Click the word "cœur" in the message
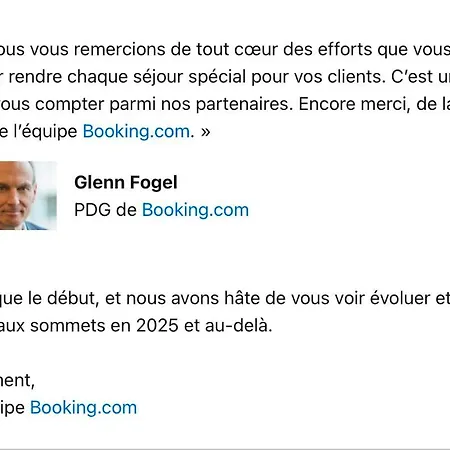This screenshot has height=450, width=450. pos(256,49)
